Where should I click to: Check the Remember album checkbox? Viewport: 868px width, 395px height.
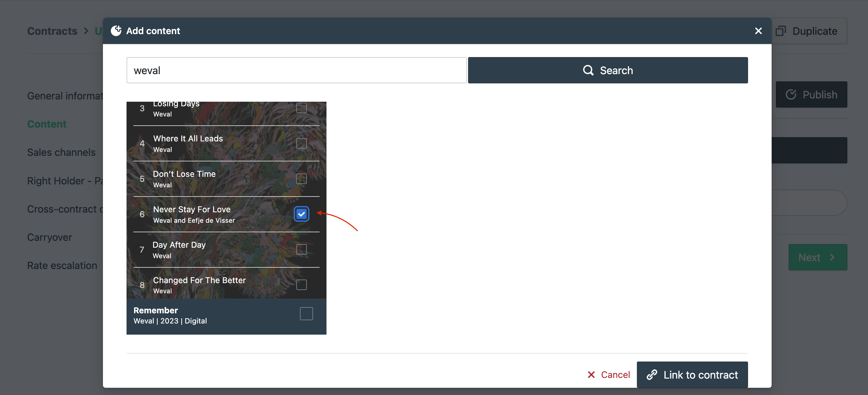[x=306, y=314]
